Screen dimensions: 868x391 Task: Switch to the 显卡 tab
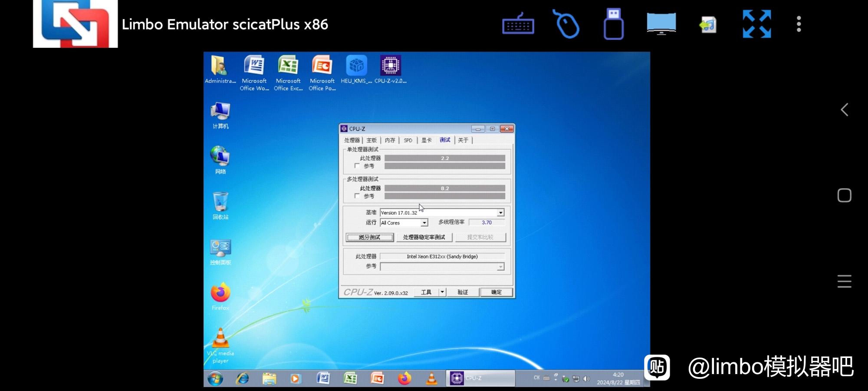tap(427, 140)
